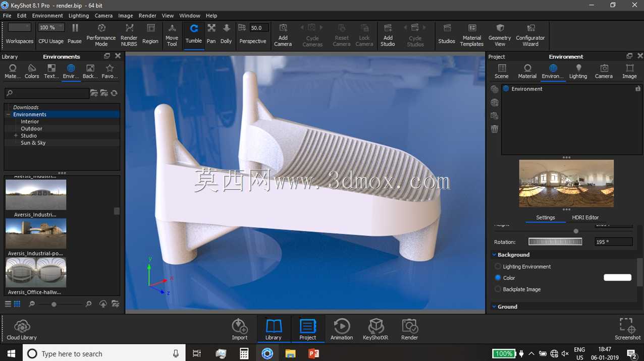This screenshot has width=644, height=361.
Task: Select the Pan camera tool
Action: (x=211, y=34)
